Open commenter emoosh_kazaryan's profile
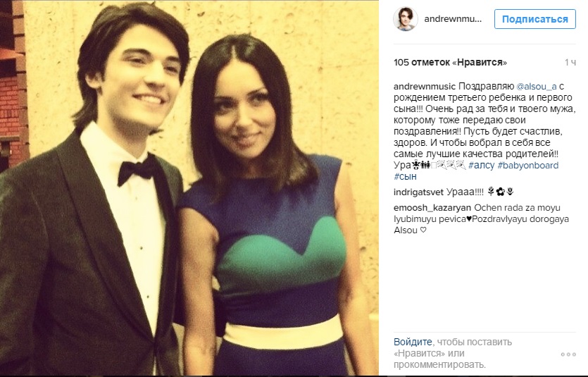The image size is (588, 377). (432, 208)
